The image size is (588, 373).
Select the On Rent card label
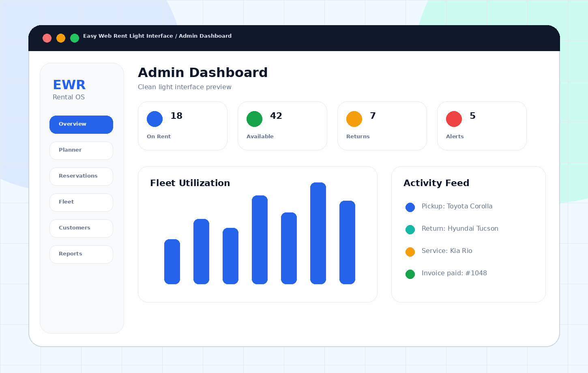pyautogui.click(x=159, y=137)
